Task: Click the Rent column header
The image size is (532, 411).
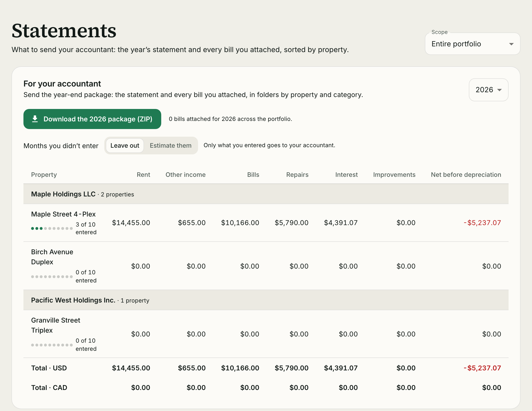Action: tap(143, 175)
